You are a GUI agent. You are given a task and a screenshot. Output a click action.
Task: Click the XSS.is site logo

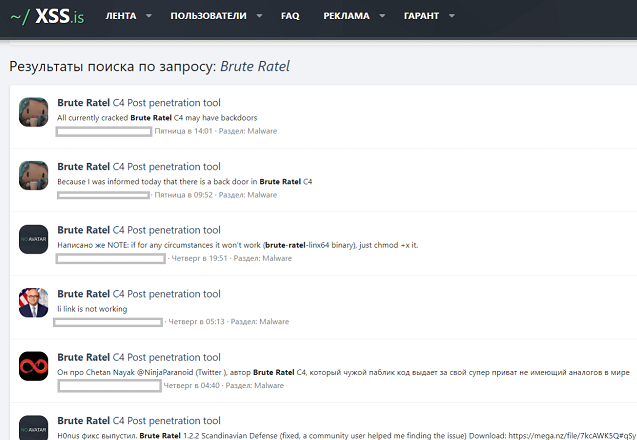[50, 16]
